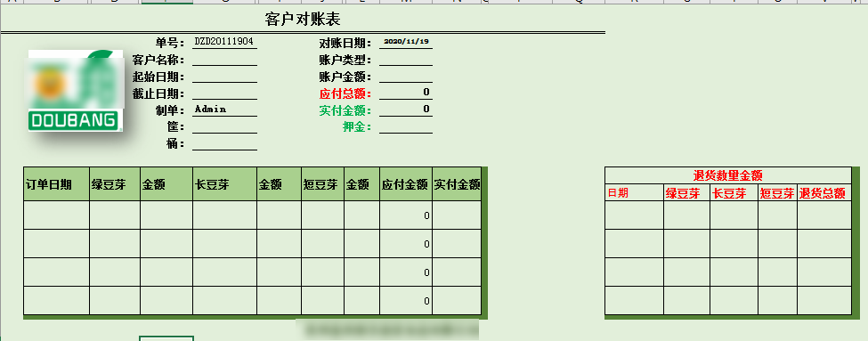Viewport: 868px width, 341px height.
Task: Select the 应付金额 column header
Action: (406, 184)
